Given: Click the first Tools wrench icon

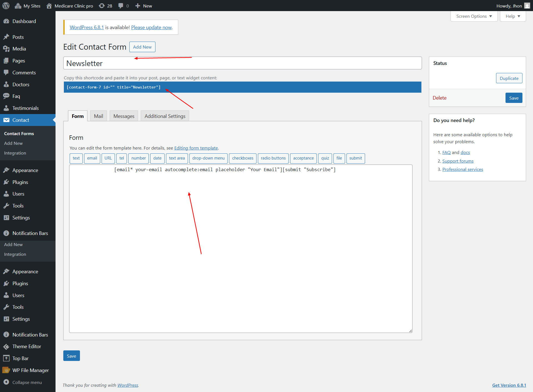Looking at the screenshot, I should click(x=6, y=206).
